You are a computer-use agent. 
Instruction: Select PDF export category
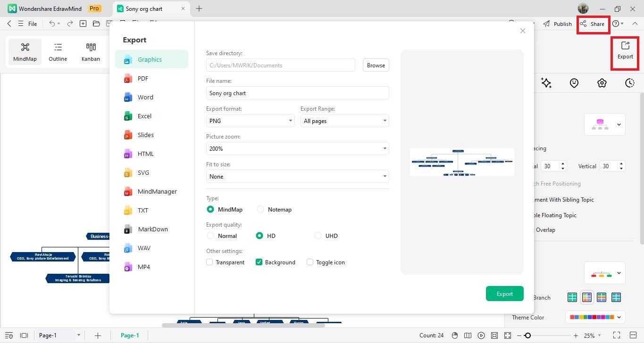point(151,78)
